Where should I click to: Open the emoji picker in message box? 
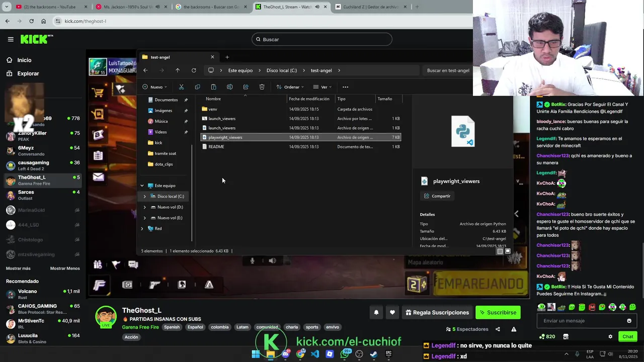click(629, 321)
